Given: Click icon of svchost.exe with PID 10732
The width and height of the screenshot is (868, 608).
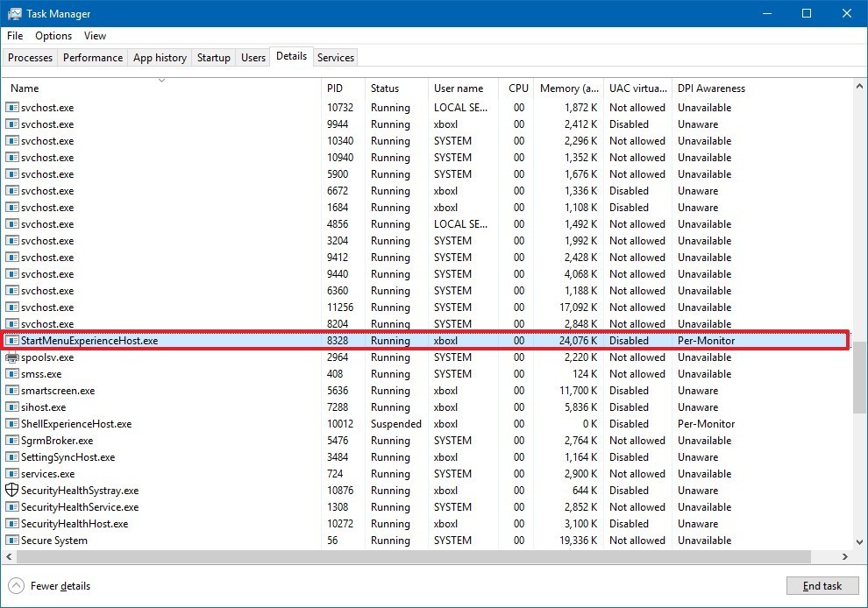Looking at the screenshot, I should [x=11, y=108].
